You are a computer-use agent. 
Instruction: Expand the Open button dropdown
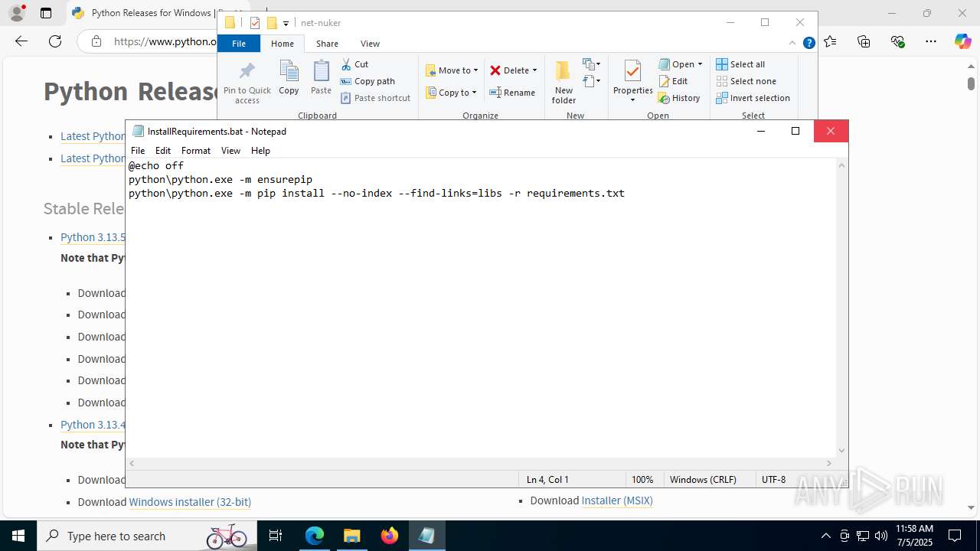700,64
